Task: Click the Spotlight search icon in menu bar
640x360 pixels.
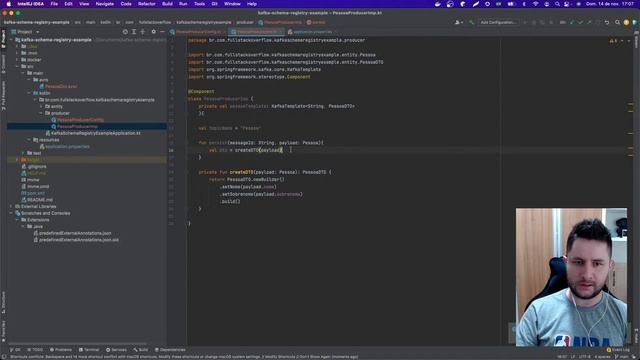Action: [x=557, y=4]
